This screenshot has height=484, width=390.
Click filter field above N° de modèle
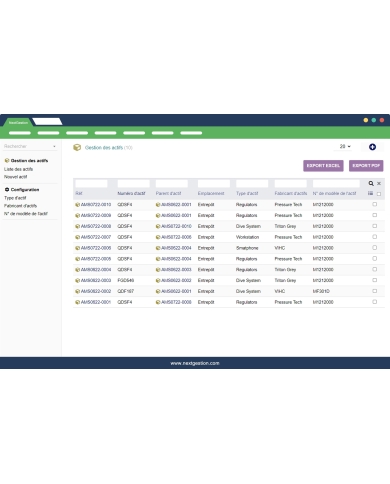pyautogui.click(x=336, y=184)
